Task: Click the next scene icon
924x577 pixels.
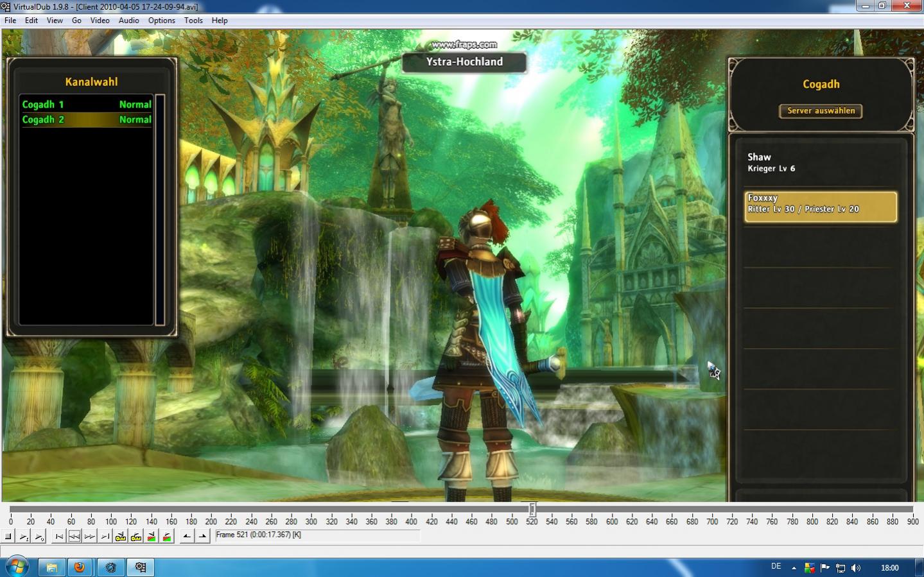Action: [x=167, y=536]
